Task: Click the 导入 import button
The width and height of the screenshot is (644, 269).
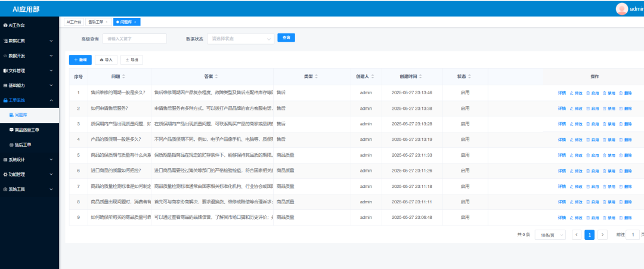Action: coord(106,60)
